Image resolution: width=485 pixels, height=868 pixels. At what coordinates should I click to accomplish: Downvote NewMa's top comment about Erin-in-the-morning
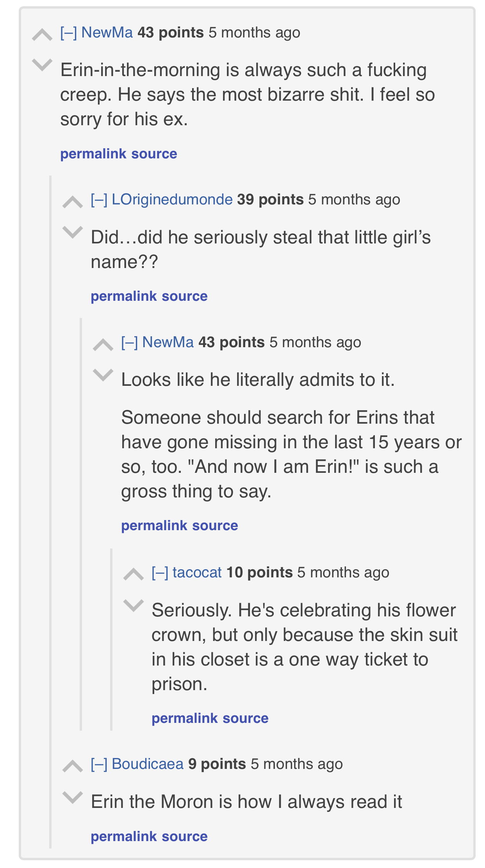pos(42,64)
